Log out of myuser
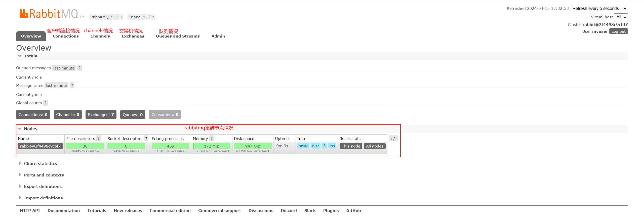The image size is (644, 219). tap(619, 31)
